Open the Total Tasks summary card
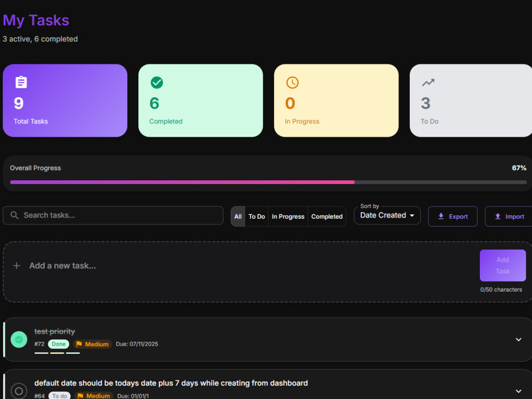532x399 pixels. [x=65, y=101]
